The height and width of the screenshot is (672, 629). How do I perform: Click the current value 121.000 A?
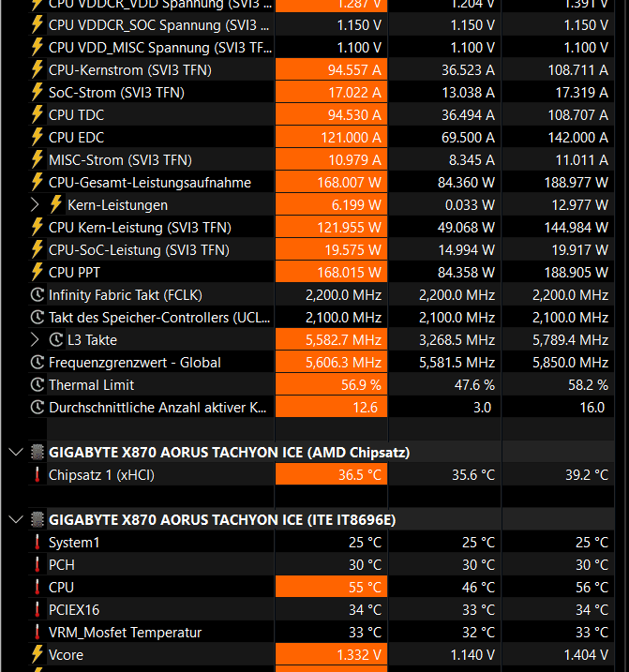coord(351,138)
